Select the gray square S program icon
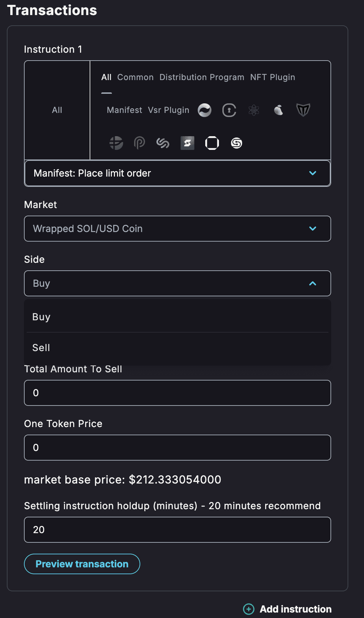 point(187,143)
